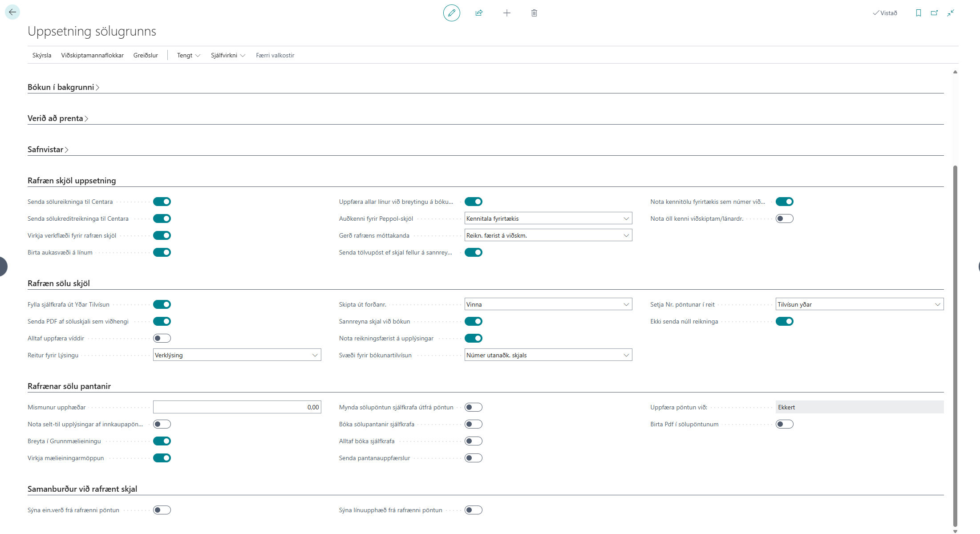Toggle Ekki senda núll reikninga
980x534 pixels.
[x=785, y=321]
